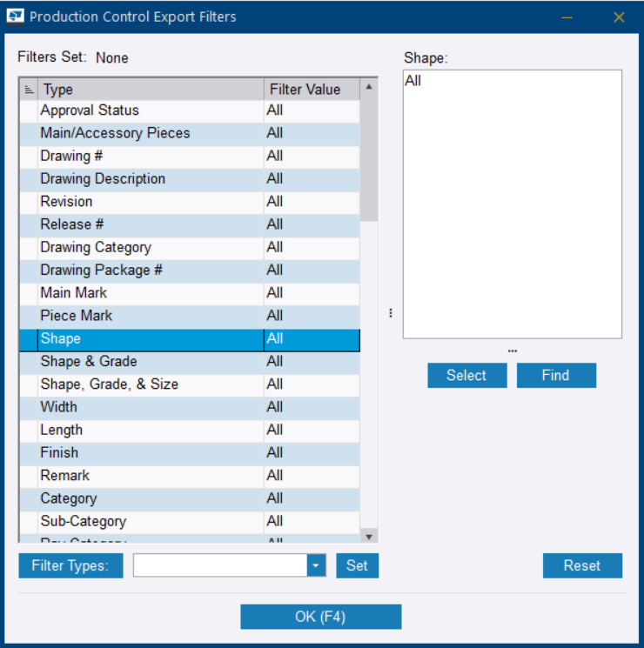Viewport: 644px width, 648px height.
Task: Select the highlighted Shape row
Action: 190,340
